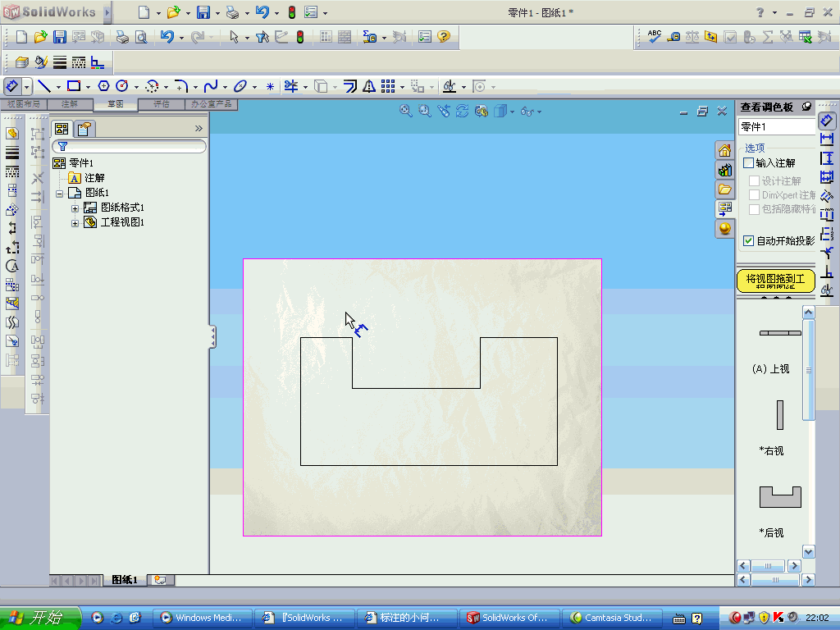Open the display style dropdown arrow
This screenshot has width=840, height=630.
point(512,112)
